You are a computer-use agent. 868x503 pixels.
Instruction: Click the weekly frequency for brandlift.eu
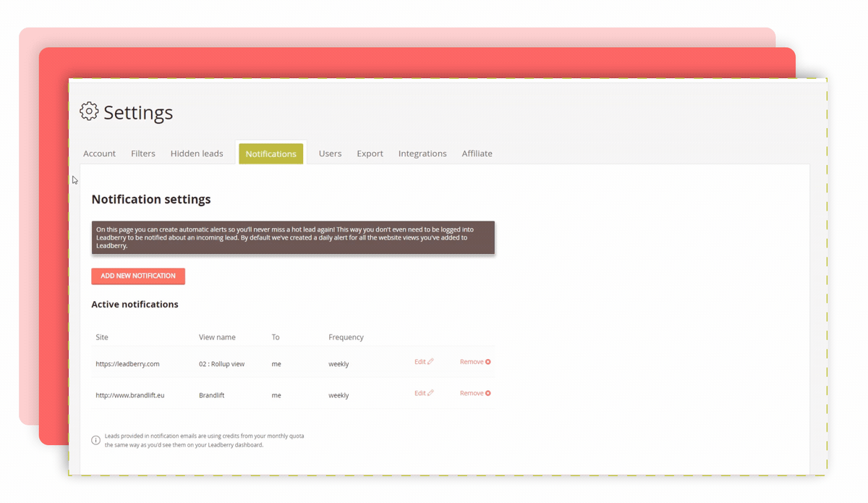click(x=339, y=395)
